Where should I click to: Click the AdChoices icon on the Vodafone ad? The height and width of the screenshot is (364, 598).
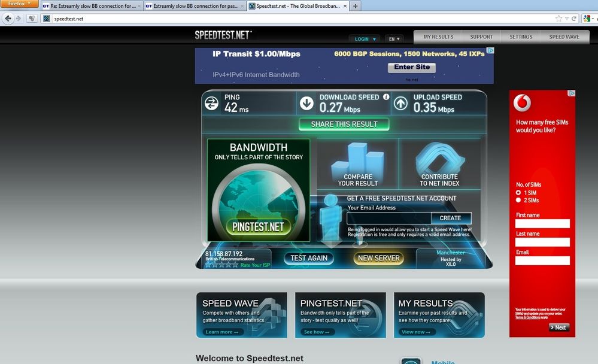coord(572,93)
